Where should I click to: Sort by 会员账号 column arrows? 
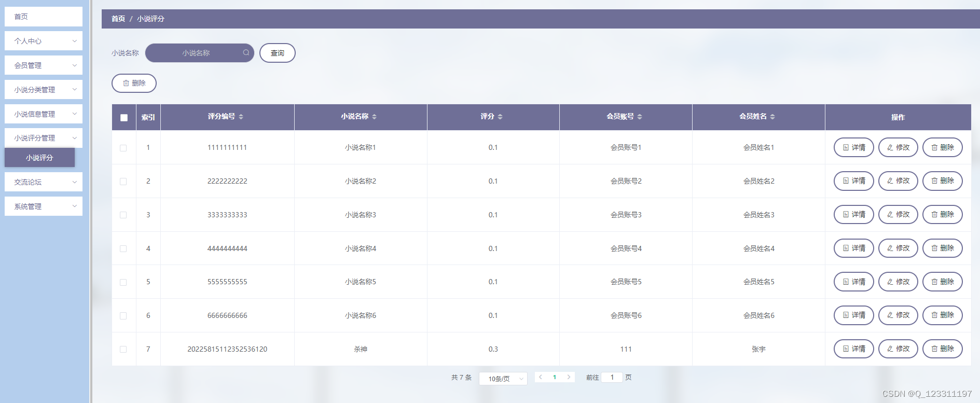(x=639, y=117)
